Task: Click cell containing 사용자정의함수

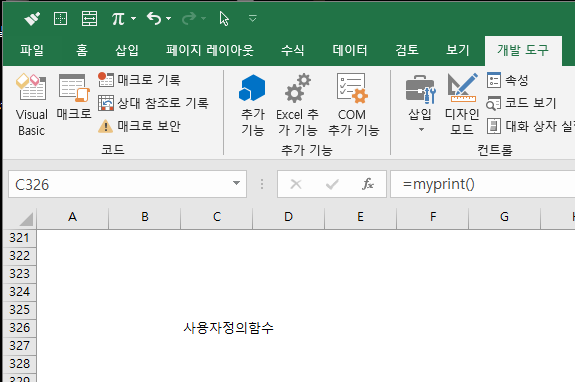Action: (x=217, y=328)
